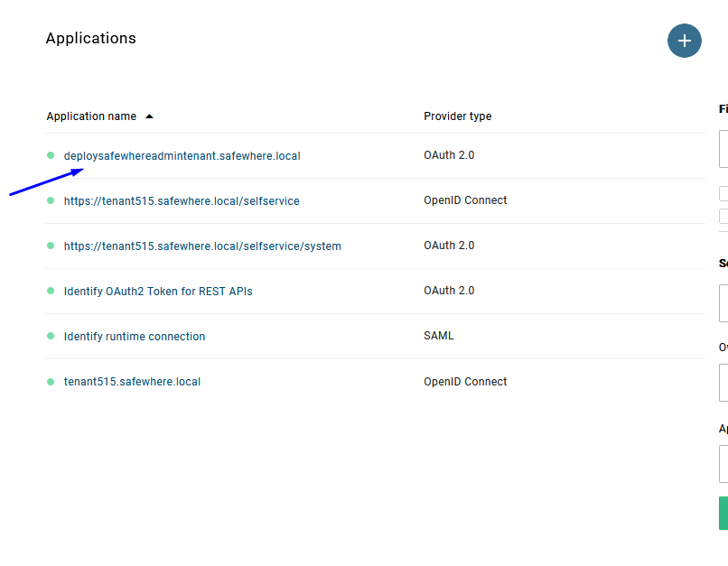Click status dot beside tenant515.safewhere.local

coord(51,382)
